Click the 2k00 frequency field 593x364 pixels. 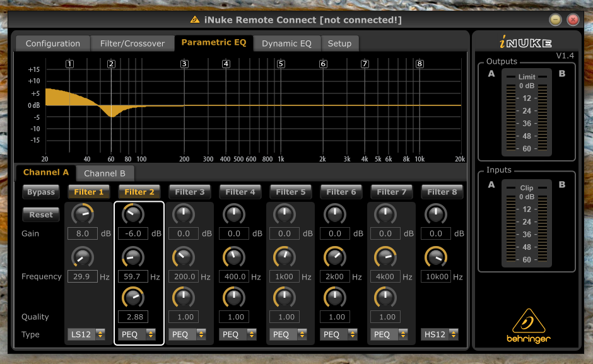tap(335, 276)
